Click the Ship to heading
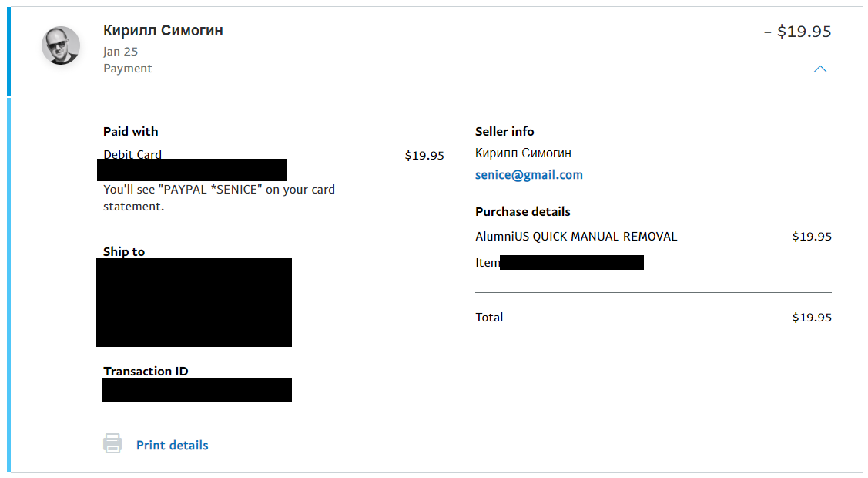Screen dimensions: 868x478 124,251
